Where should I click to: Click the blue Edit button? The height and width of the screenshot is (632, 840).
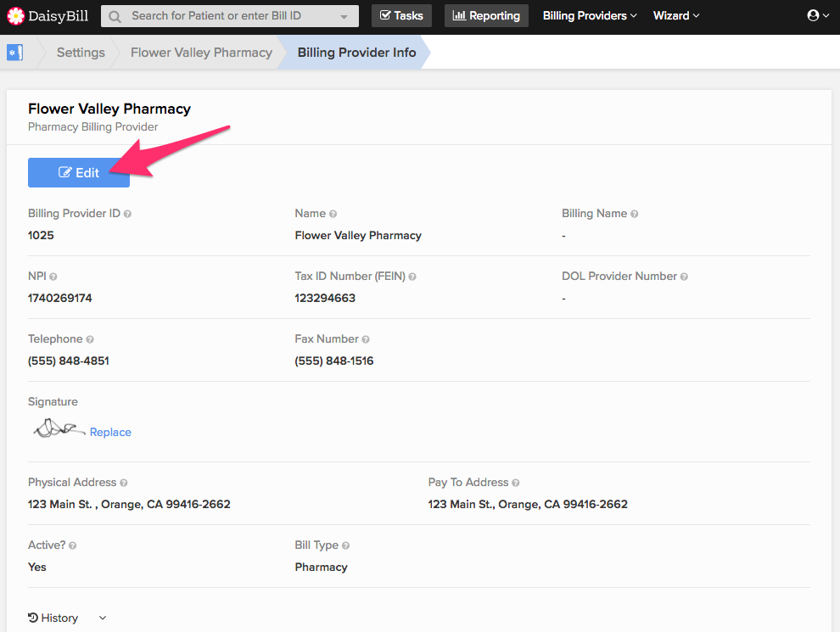pos(79,172)
